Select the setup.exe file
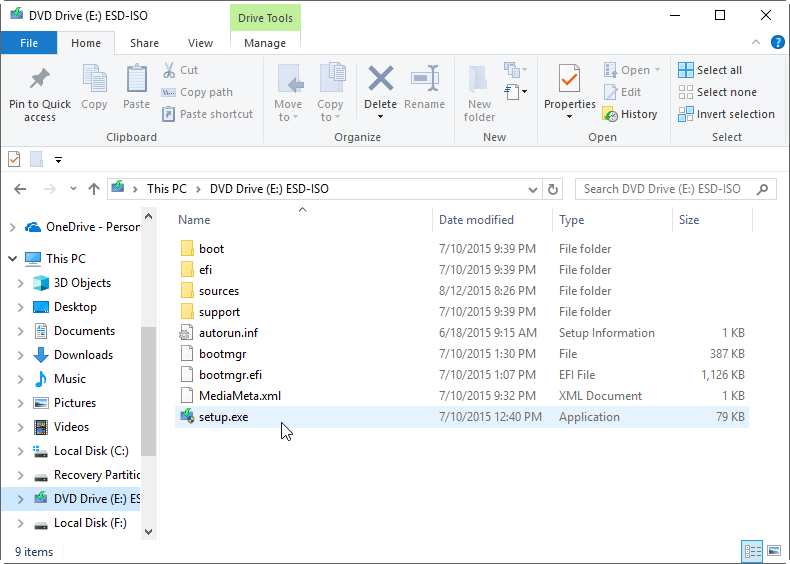Screen dimensions: 790x564 [x=223, y=417]
